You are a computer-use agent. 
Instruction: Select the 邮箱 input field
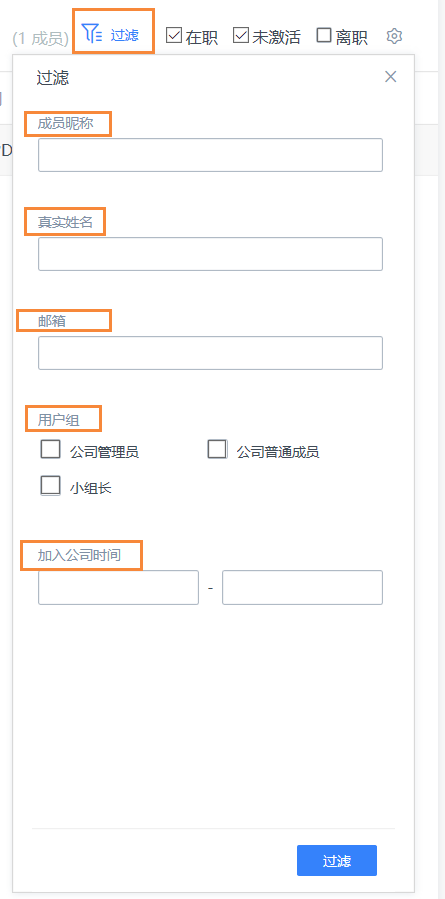210,353
